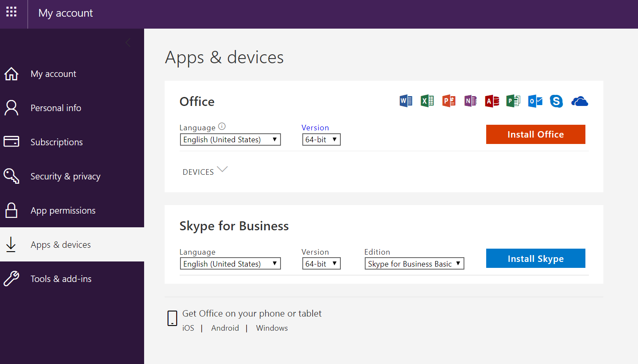Click the Publisher app icon

pos(513,101)
